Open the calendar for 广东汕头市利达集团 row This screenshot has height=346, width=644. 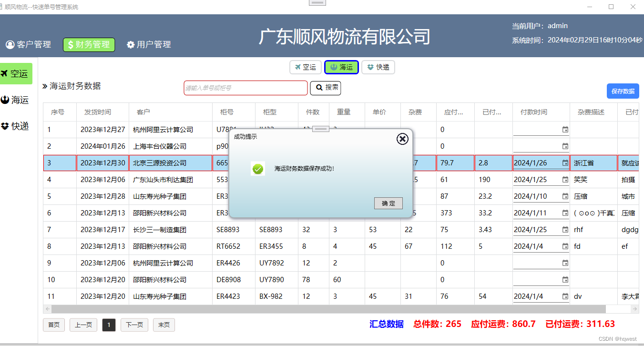coord(565,180)
